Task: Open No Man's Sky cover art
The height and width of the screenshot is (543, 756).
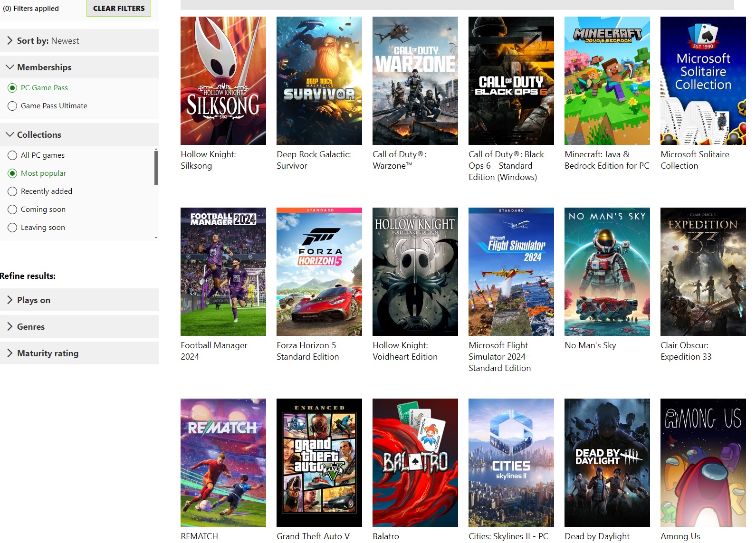Action: click(607, 272)
